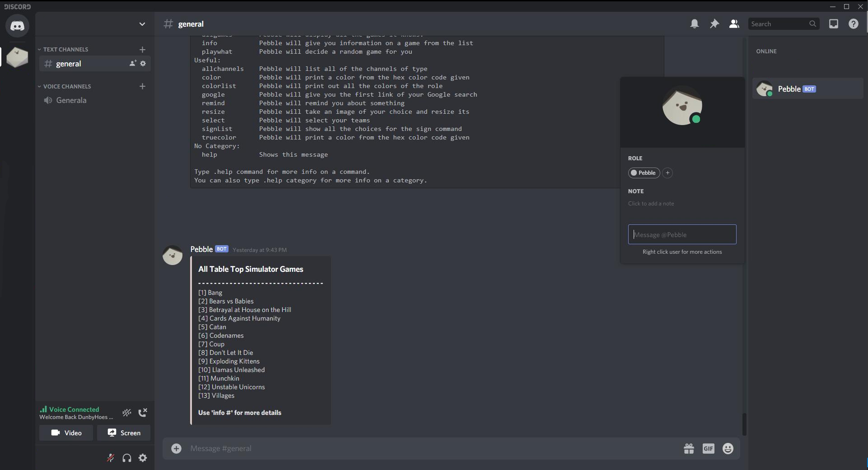Click Pebble avatar in profile popout

click(682, 107)
